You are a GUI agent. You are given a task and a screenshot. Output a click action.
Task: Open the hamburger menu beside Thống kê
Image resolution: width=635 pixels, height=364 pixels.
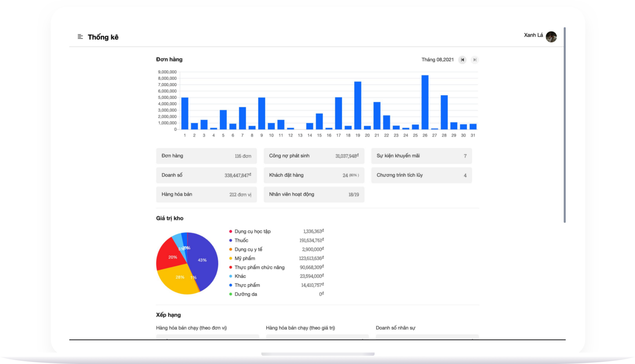click(80, 37)
